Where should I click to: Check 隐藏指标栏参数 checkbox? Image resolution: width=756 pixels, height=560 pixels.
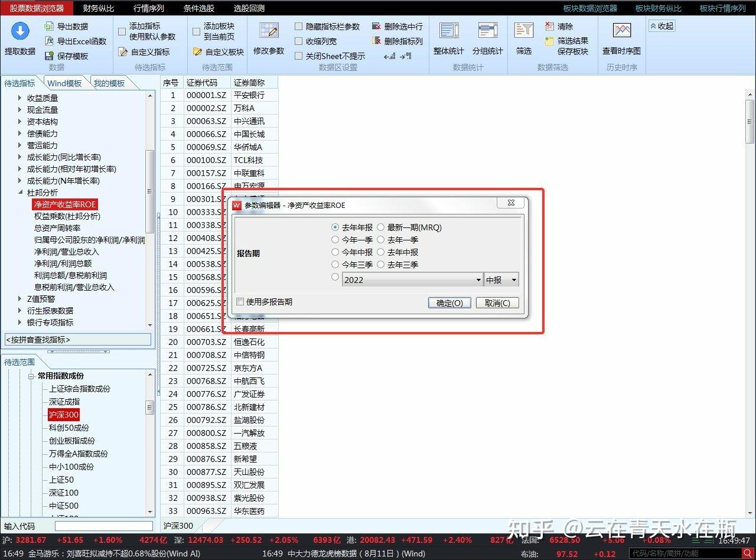[x=299, y=27]
